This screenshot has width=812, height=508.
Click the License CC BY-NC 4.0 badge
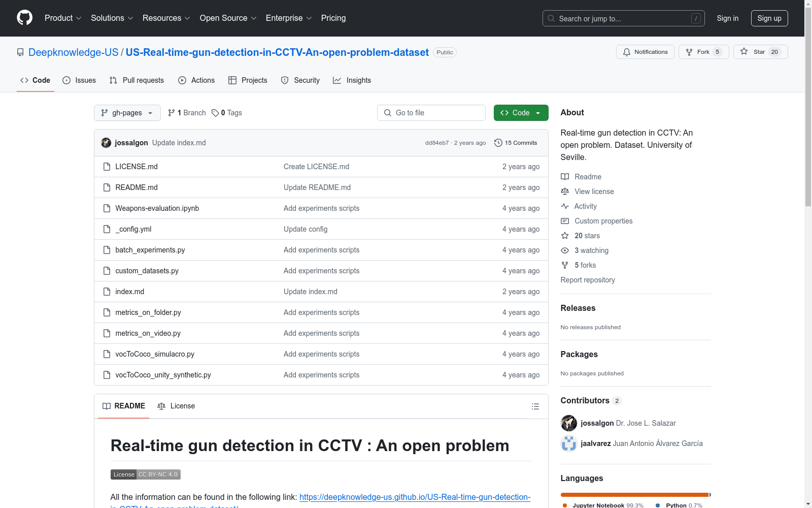146,474
